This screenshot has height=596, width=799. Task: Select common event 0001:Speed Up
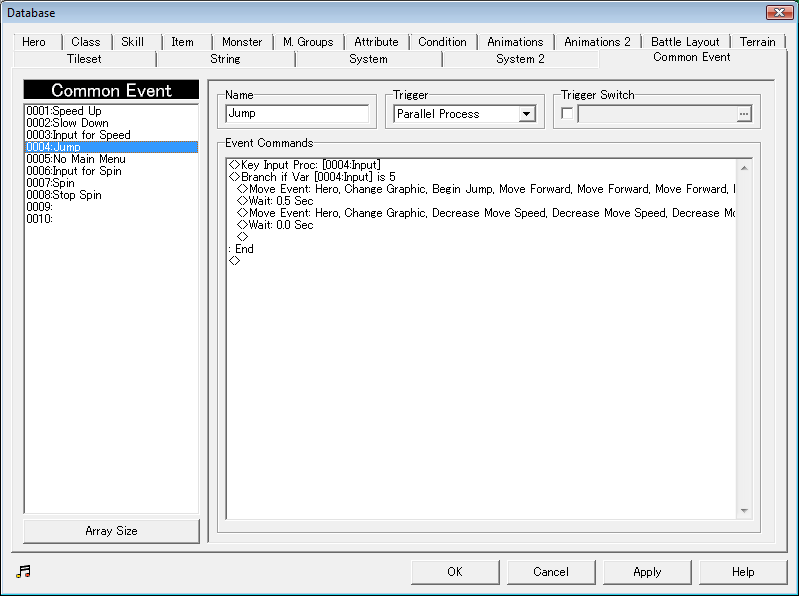[x=64, y=111]
